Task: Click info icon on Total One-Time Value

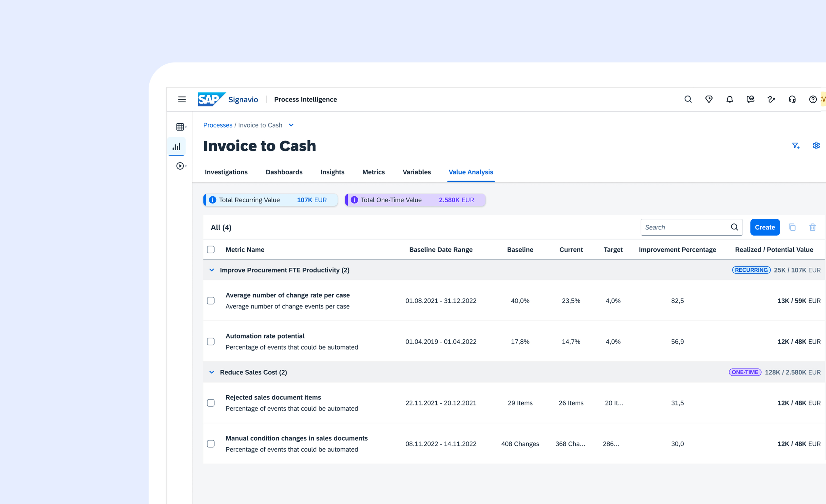Action: pos(354,200)
